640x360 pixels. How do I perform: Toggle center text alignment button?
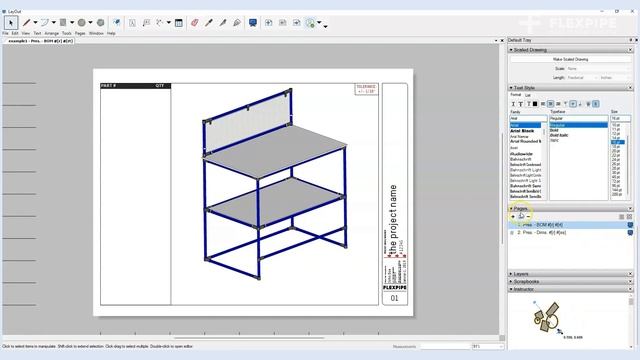click(x=551, y=104)
